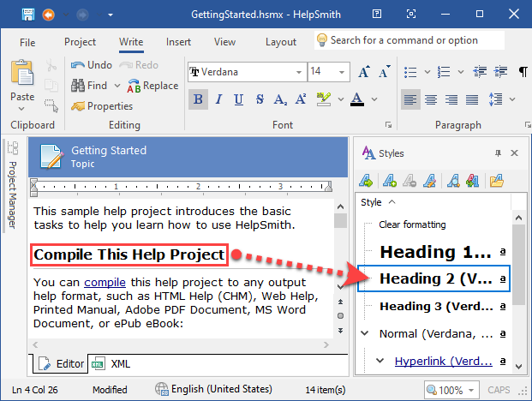The height and width of the screenshot is (401, 532).
Task: Click the orange Back navigation arrow
Action: 49,15
